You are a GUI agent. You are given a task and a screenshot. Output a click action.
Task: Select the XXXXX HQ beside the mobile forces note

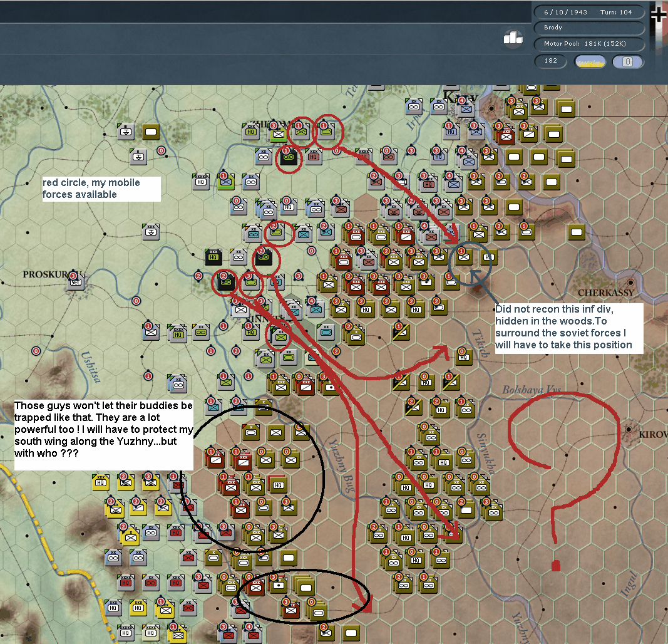200,181
